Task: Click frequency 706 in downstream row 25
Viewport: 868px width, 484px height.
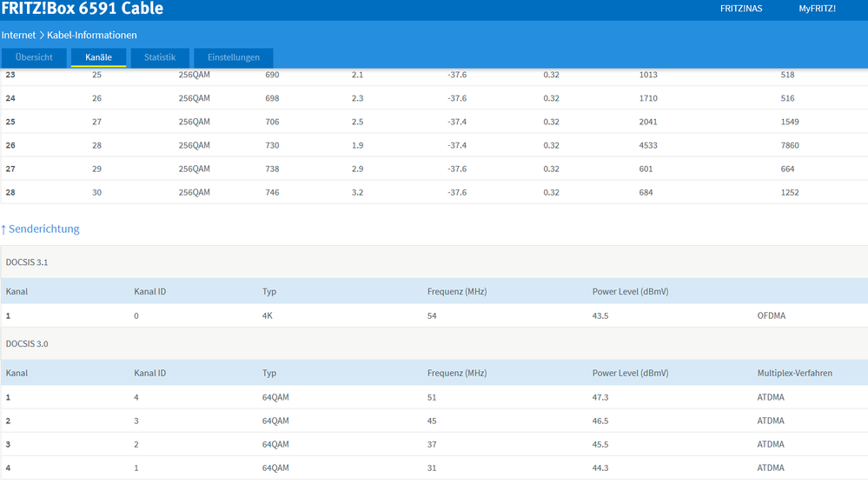Action: tap(272, 122)
